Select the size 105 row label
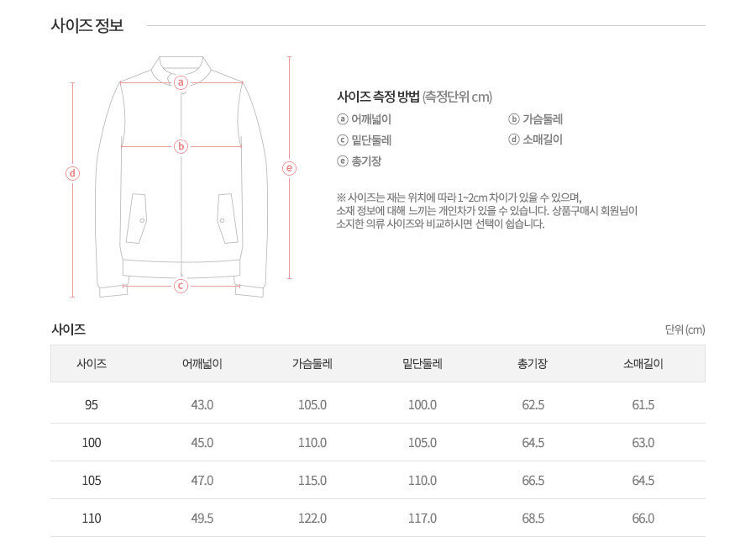Screen dimensions: 756x553 92,481
